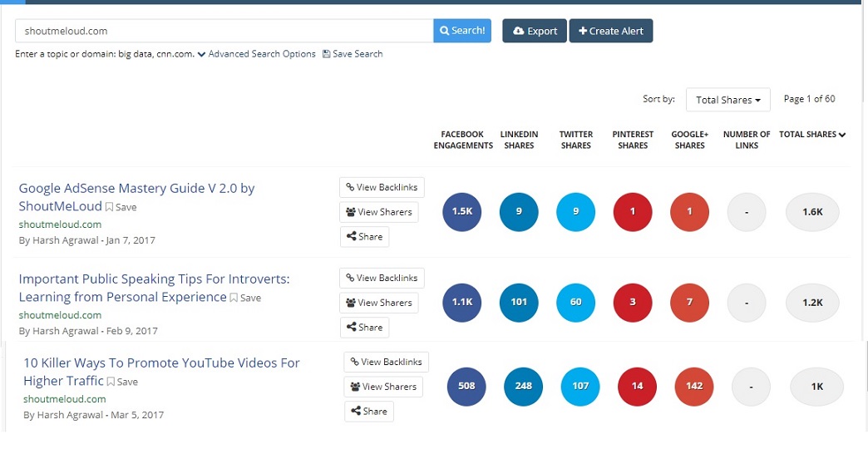Click links count circle for Public Speaking Tips
The image size is (868, 464).
pos(747,303)
